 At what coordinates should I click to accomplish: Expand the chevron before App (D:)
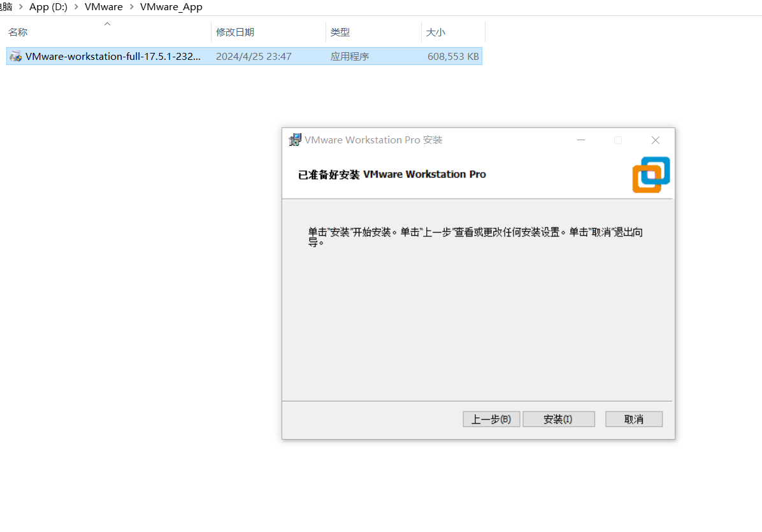click(21, 7)
